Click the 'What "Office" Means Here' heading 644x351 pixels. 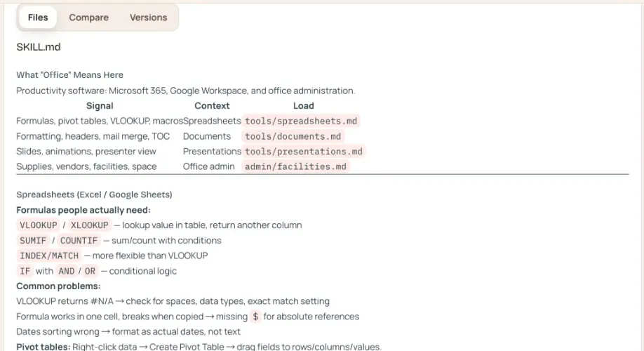(x=69, y=75)
